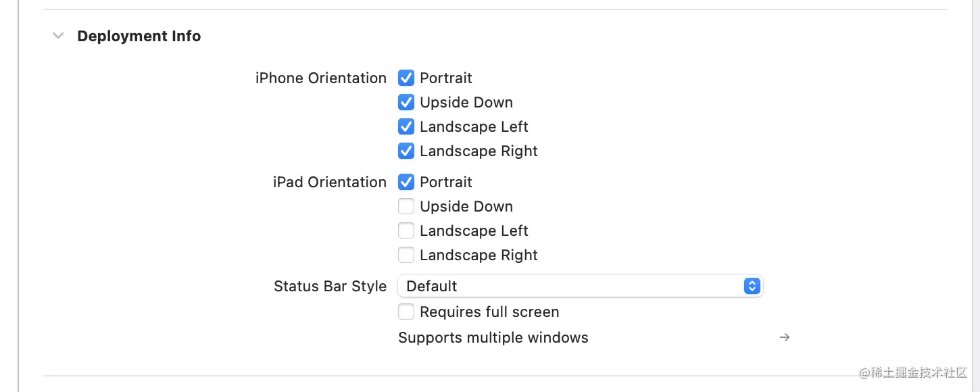Collapse the Deployment Info section chevron
980x392 pixels.
pos(59,36)
